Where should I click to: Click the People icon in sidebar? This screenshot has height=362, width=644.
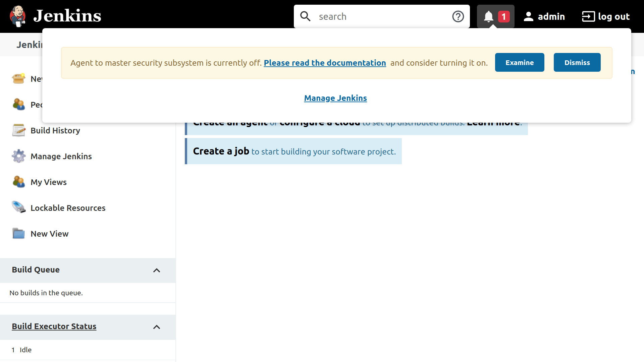click(x=18, y=104)
